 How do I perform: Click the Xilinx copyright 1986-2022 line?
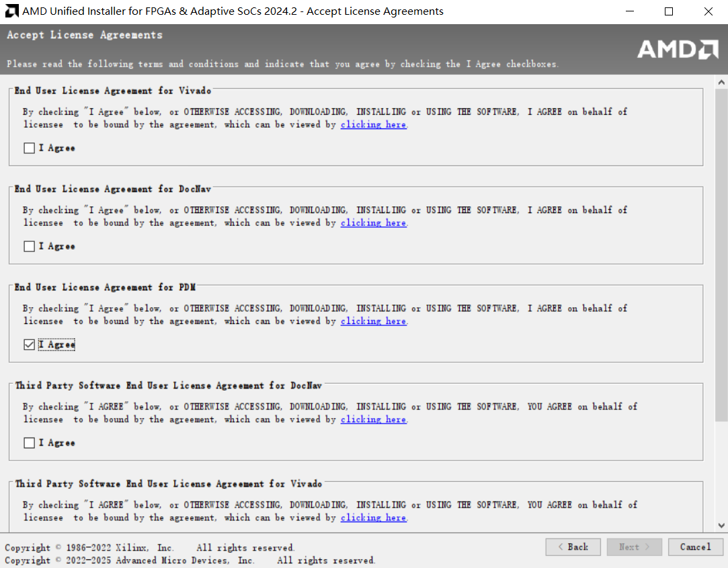(x=149, y=548)
